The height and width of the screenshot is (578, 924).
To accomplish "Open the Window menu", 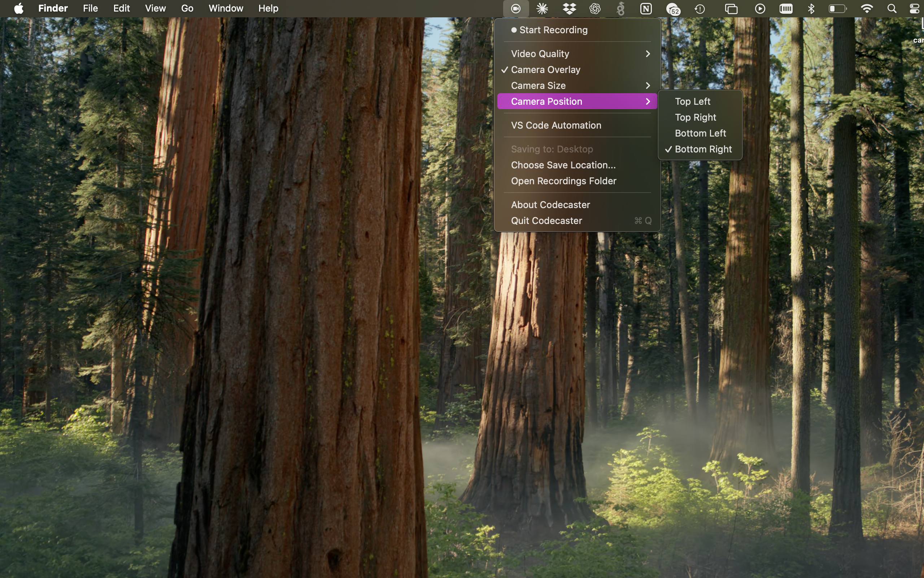I will click(x=226, y=8).
